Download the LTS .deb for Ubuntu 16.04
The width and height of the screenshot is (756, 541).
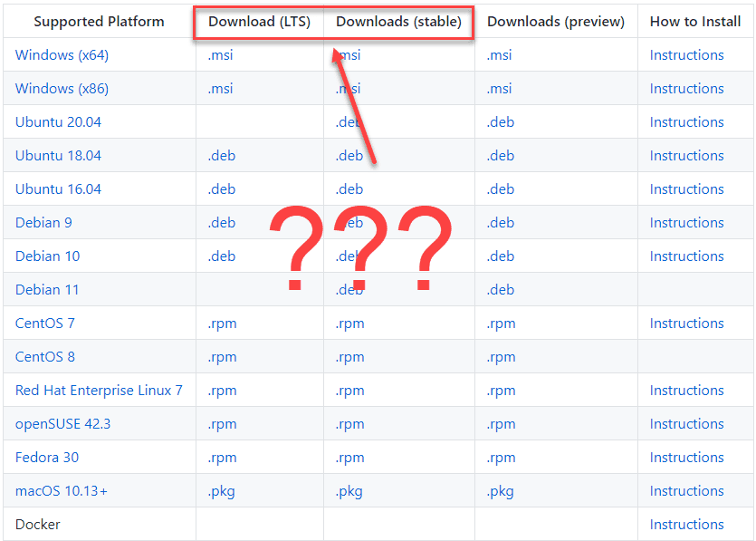[x=222, y=189]
